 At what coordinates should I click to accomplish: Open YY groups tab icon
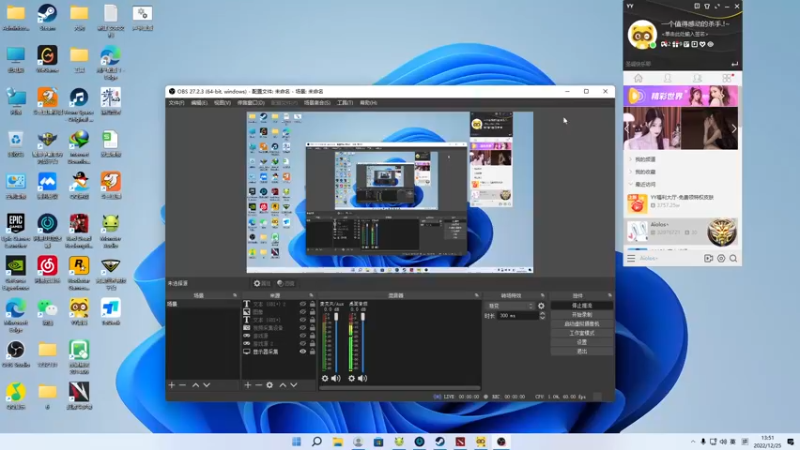697,78
